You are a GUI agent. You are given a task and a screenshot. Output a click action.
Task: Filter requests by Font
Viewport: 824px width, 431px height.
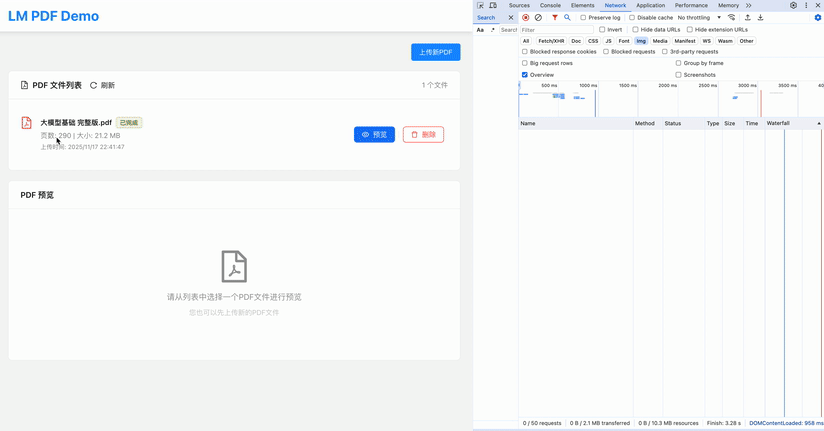pyautogui.click(x=624, y=41)
